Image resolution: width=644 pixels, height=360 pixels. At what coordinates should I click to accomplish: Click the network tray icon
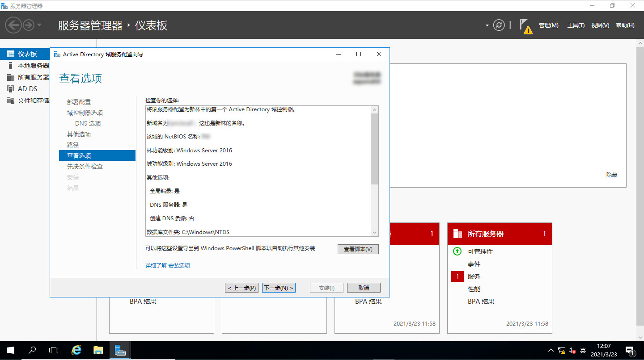561,351
